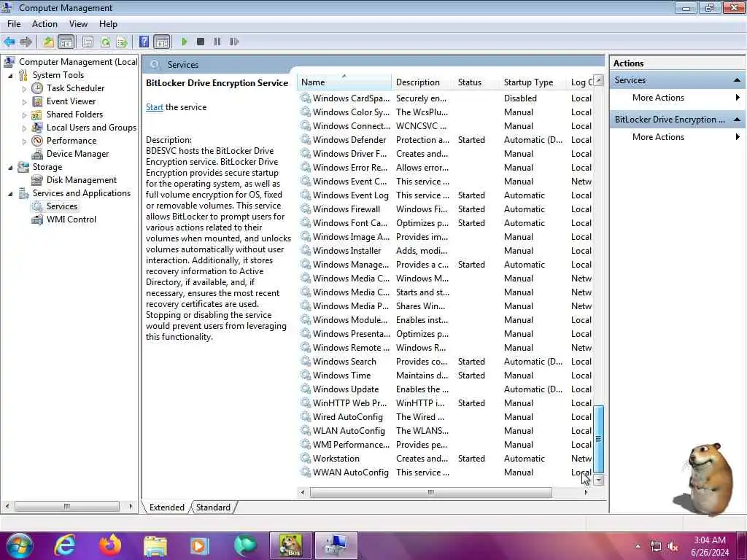Click the Back arrow toolbar button
The image size is (747, 560).
click(x=9, y=42)
